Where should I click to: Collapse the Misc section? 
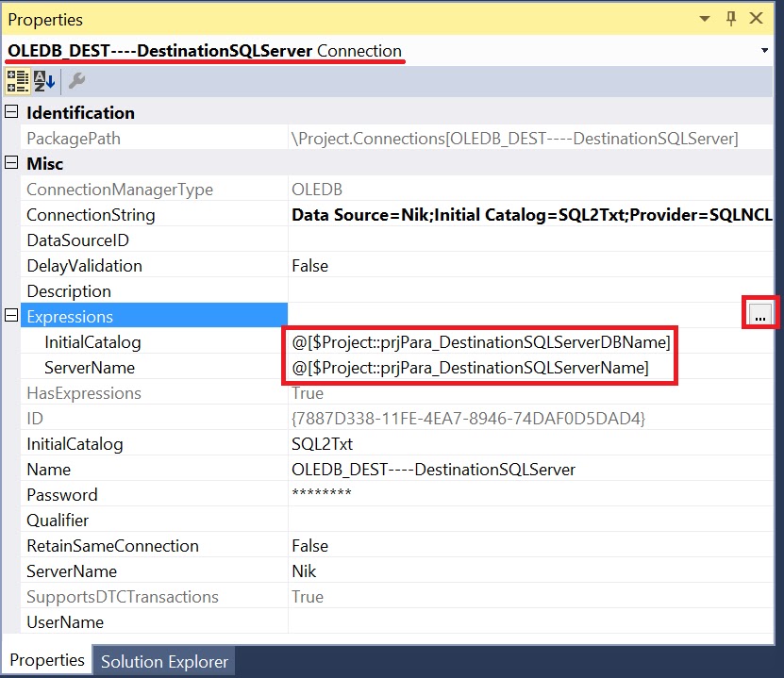tap(9, 163)
